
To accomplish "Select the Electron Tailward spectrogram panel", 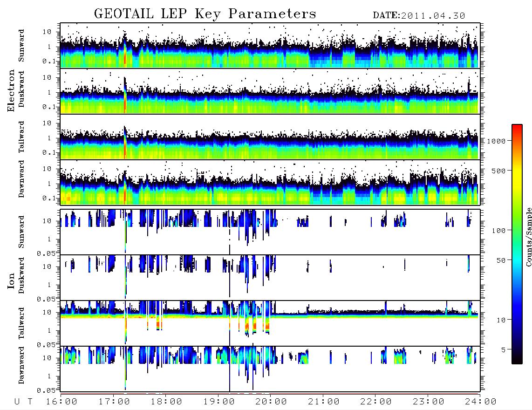I will coord(270,137).
